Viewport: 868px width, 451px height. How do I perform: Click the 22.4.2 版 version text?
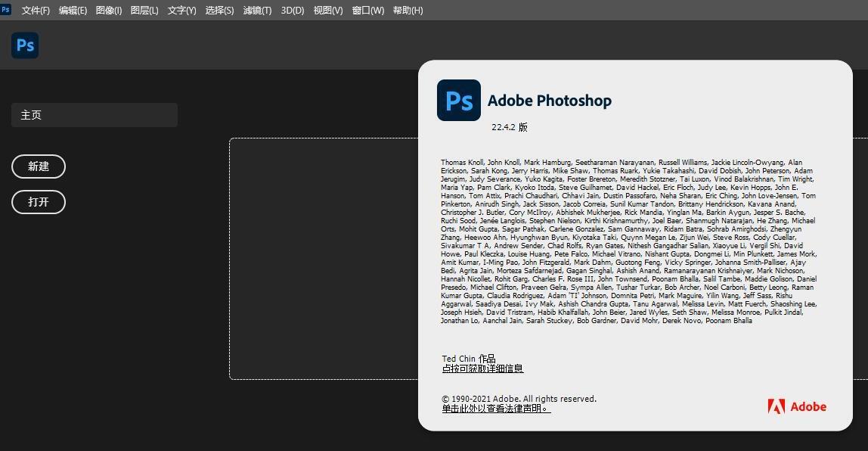click(x=510, y=127)
